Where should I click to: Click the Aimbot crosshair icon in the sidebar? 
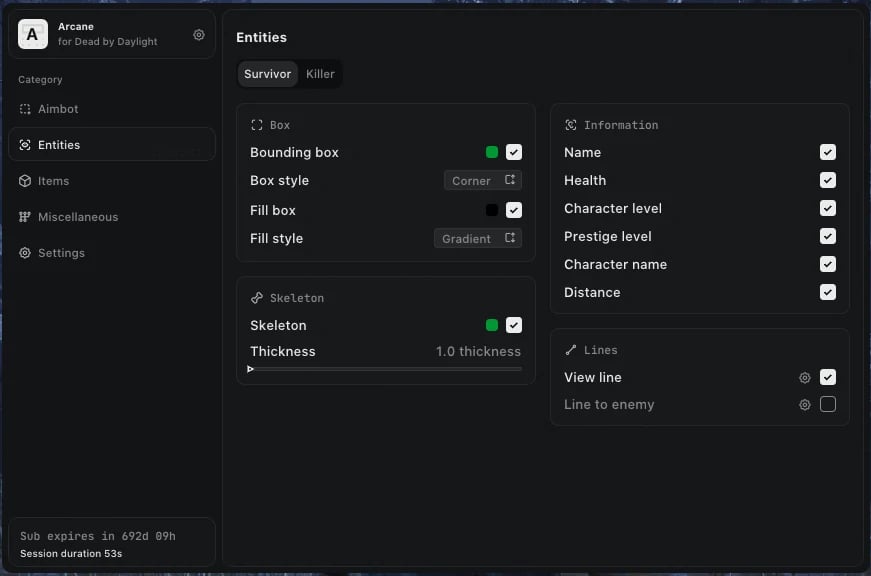coord(25,109)
